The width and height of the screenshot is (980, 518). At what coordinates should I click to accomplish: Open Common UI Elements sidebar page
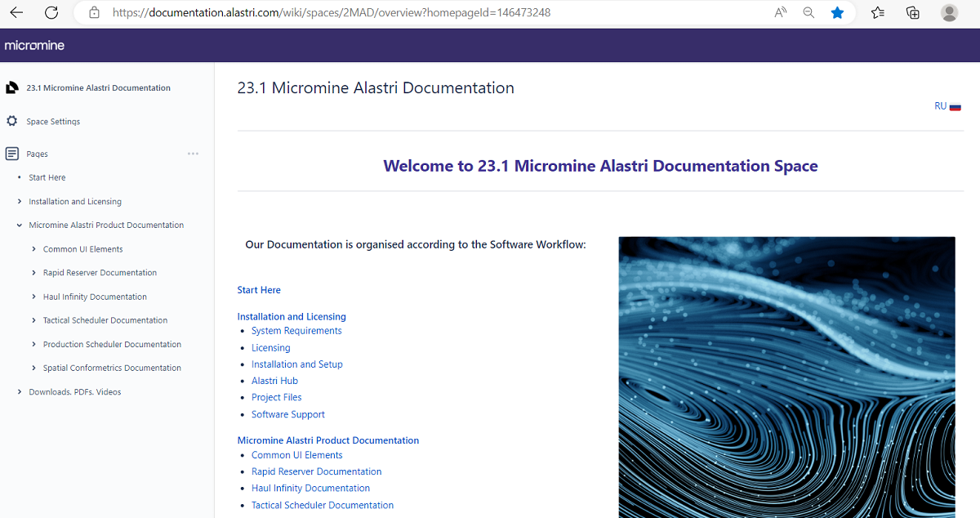[83, 249]
